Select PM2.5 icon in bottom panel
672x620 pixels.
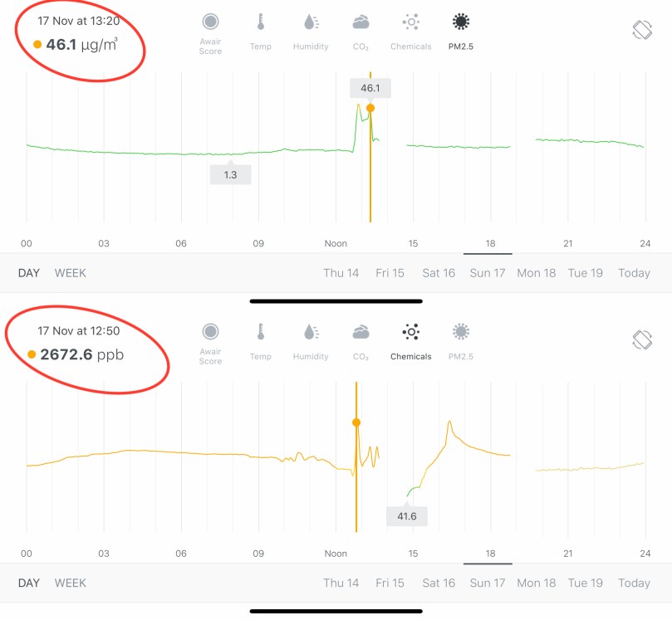click(460, 333)
